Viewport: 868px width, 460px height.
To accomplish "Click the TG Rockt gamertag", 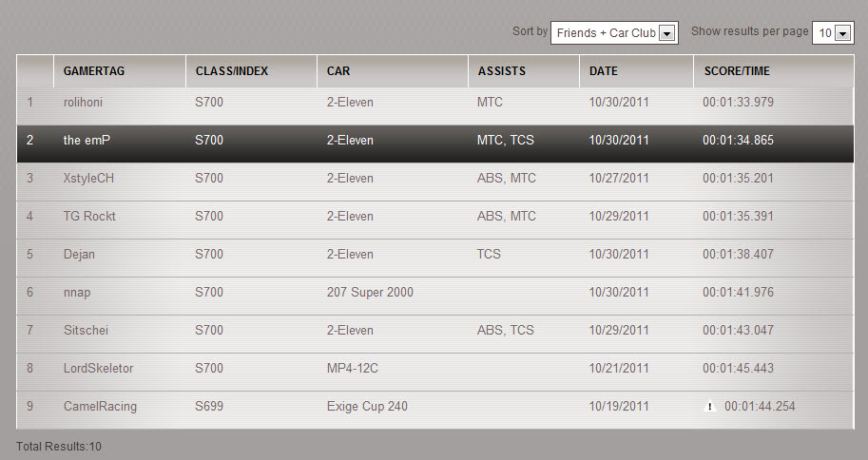I will (x=89, y=217).
